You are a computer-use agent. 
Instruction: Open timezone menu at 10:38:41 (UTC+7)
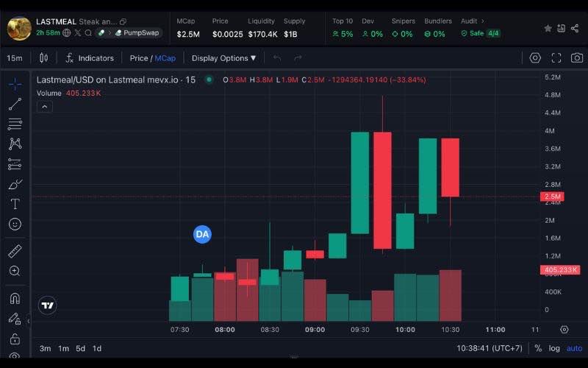490,348
